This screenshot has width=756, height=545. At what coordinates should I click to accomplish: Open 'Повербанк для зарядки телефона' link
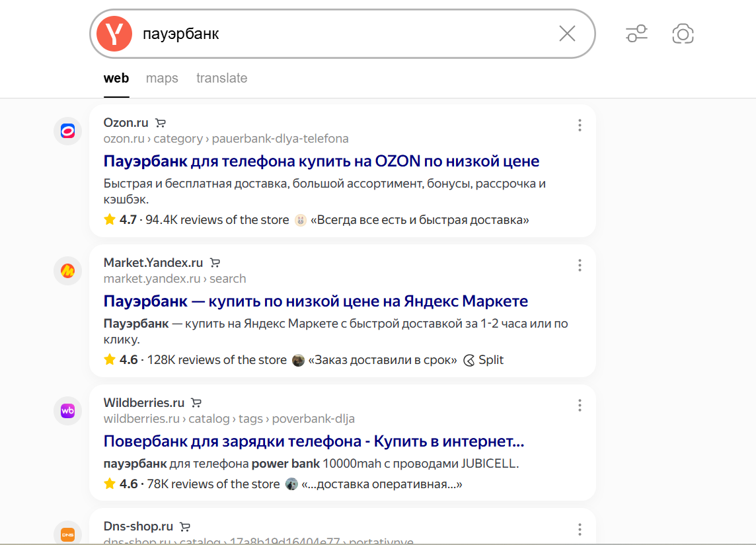pos(314,441)
